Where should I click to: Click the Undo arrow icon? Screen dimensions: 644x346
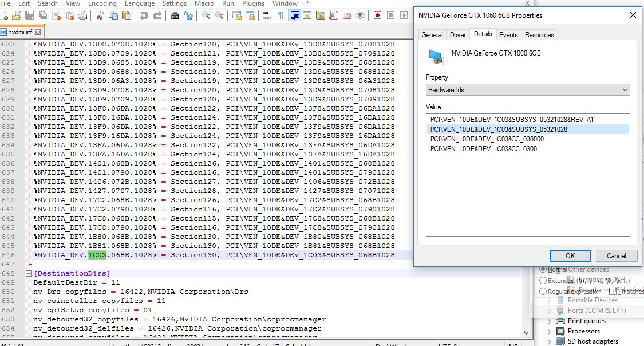click(144, 15)
